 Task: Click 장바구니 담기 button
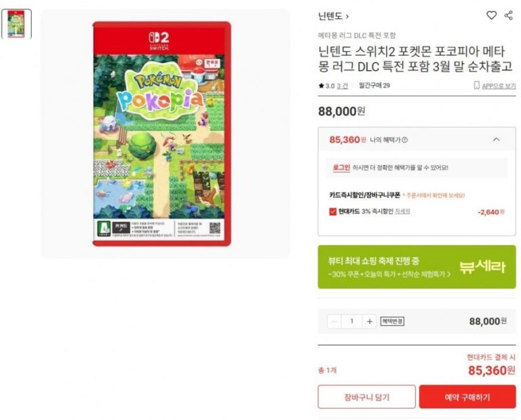point(366,397)
